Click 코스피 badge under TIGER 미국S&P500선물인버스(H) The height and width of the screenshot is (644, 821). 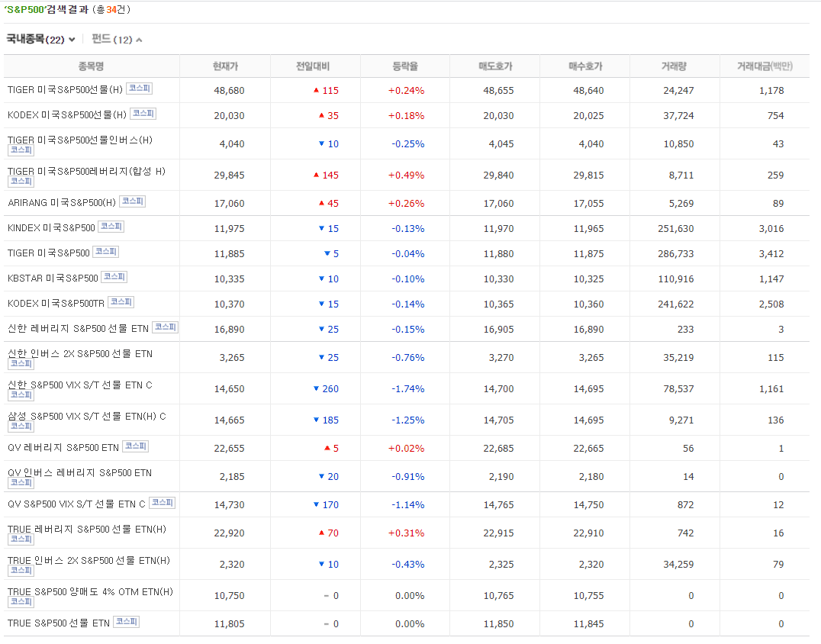point(21,150)
